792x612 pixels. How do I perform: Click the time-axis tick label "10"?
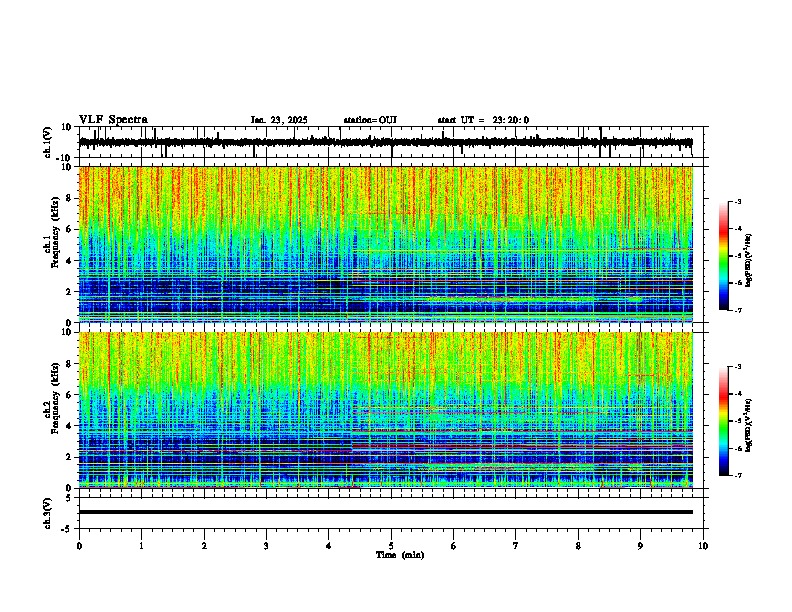703,546
